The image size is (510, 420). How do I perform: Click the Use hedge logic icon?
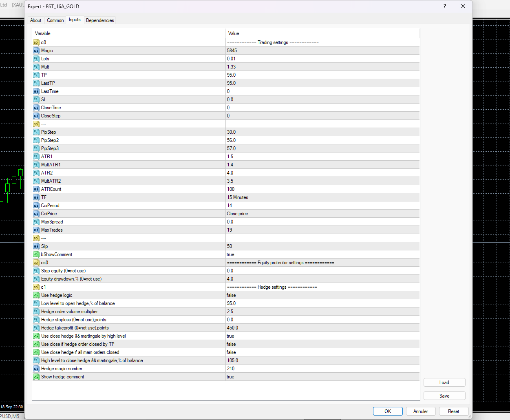[x=36, y=295]
